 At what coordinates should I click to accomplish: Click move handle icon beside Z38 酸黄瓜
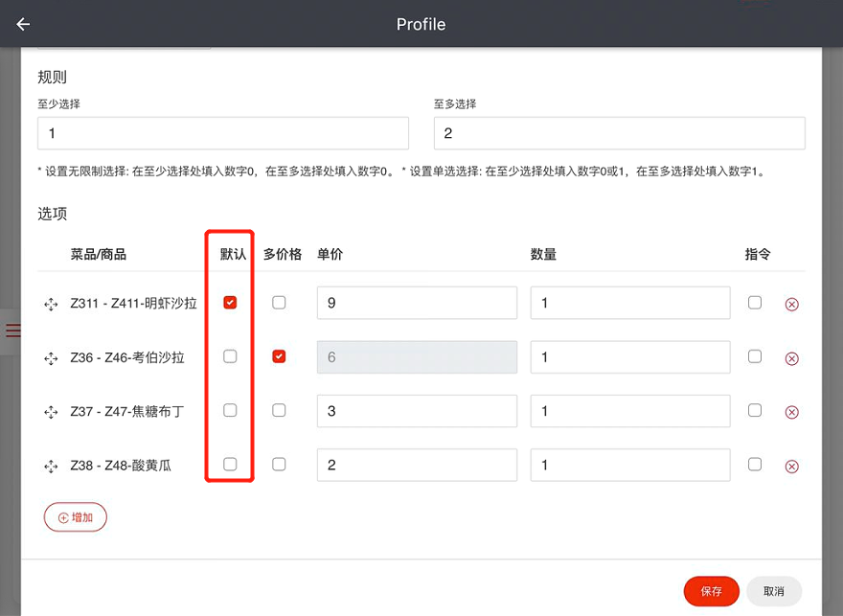51,466
